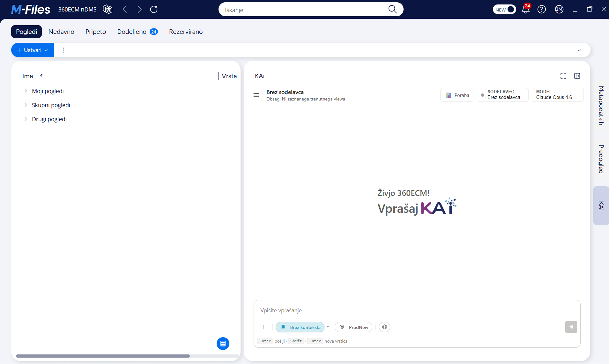Send the message with the arrow button
The image size is (609, 364).
(571, 327)
